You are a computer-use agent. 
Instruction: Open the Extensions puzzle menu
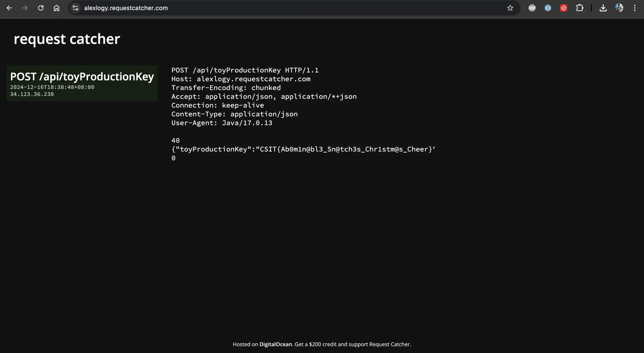580,8
